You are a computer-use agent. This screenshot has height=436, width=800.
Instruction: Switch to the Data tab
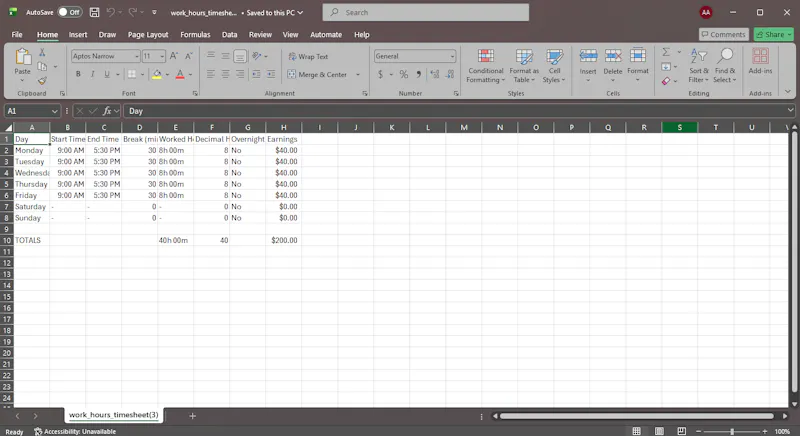tap(230, 35)
